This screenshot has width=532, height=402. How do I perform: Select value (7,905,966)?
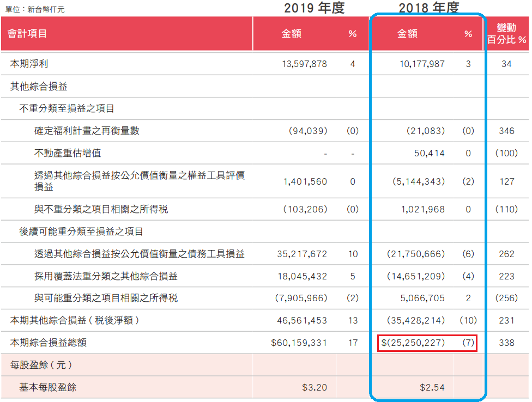tap(301, 298)
